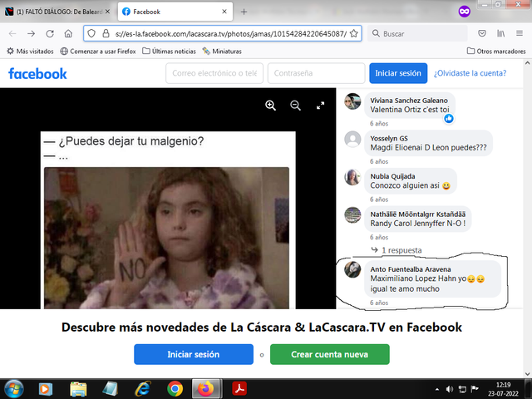Open Viviana Sanchez Galeano's profile picture
The image size is (532, 399).
352,101
